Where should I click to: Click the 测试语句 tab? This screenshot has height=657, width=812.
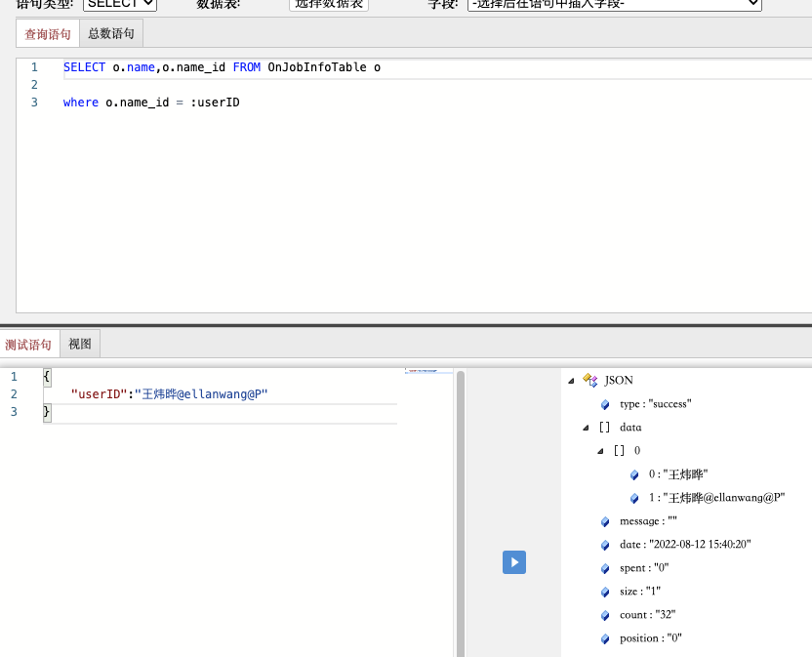(29, 344)
